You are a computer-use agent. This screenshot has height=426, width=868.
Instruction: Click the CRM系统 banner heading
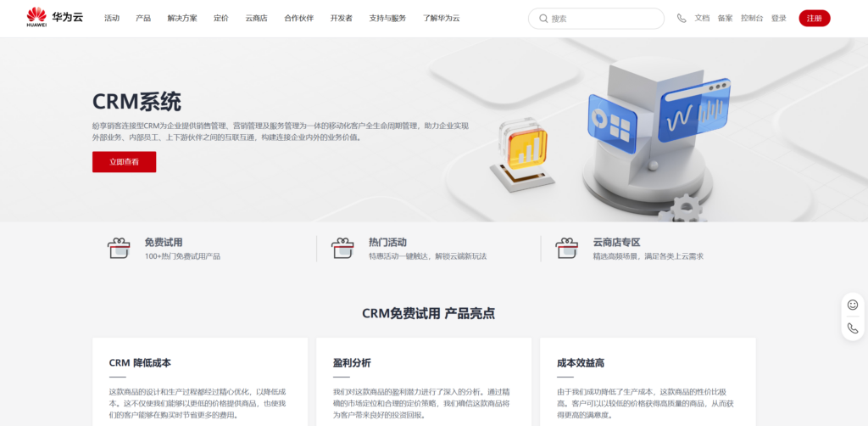tap(136, 102)
